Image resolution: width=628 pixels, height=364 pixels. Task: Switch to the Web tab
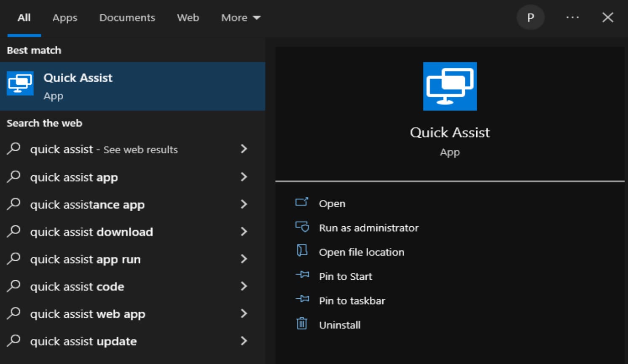[x=188, y=18]
